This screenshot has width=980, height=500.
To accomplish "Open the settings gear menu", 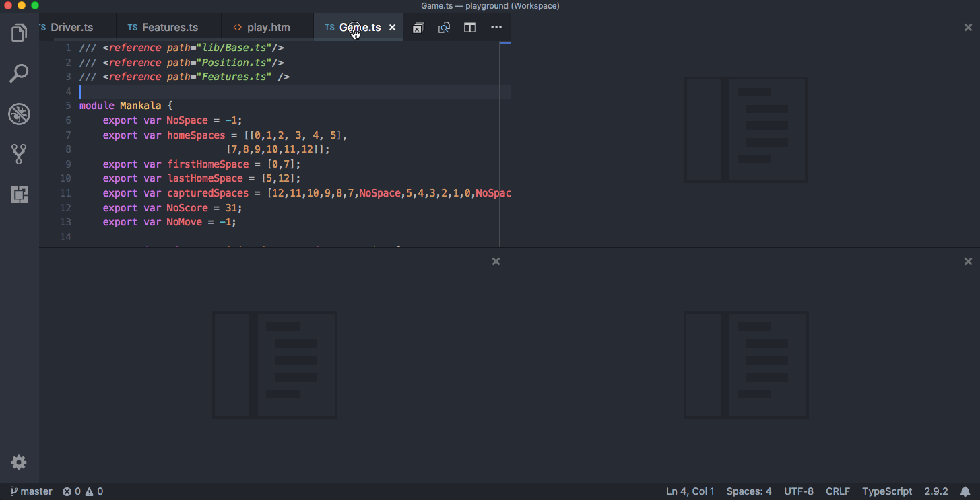I will tap(19, 462).
